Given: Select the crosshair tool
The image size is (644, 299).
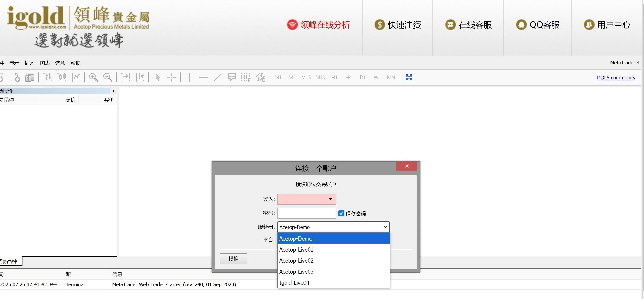Looking at the screenshot, I should [172, 77].
